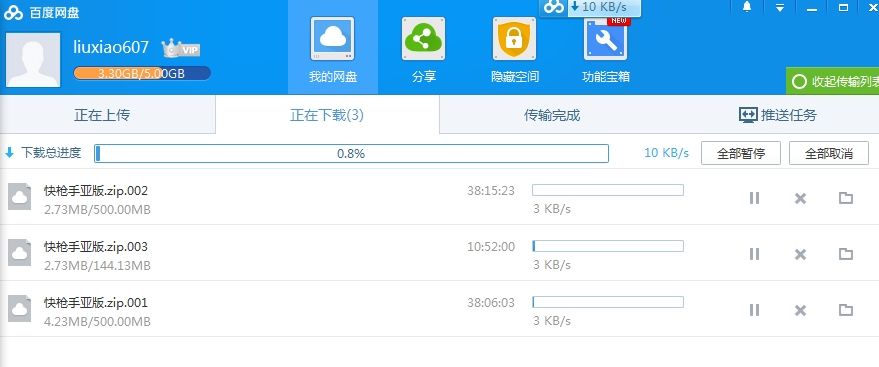
Task: Click the 10 KB/s total speed text
Action: (667, 153)
